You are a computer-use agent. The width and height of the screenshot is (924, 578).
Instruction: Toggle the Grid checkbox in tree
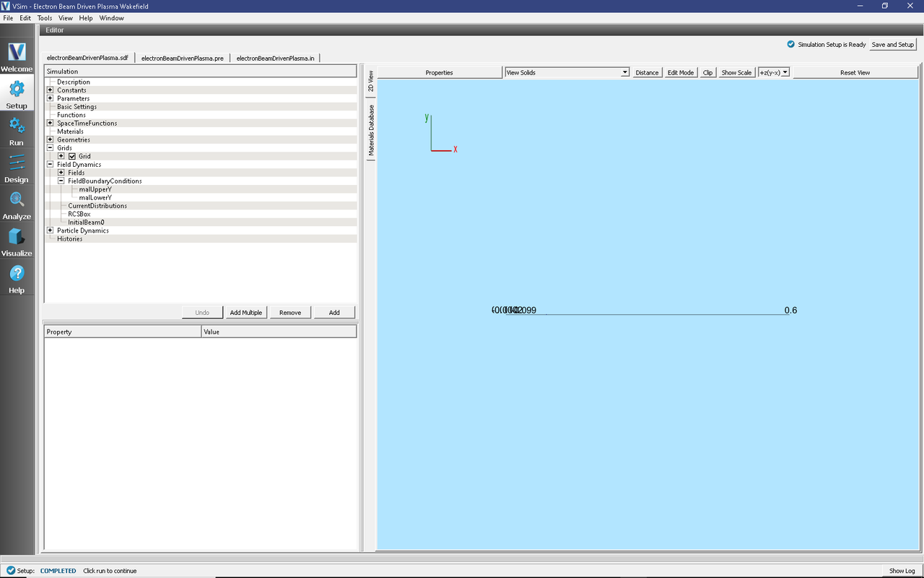(72, 157)
